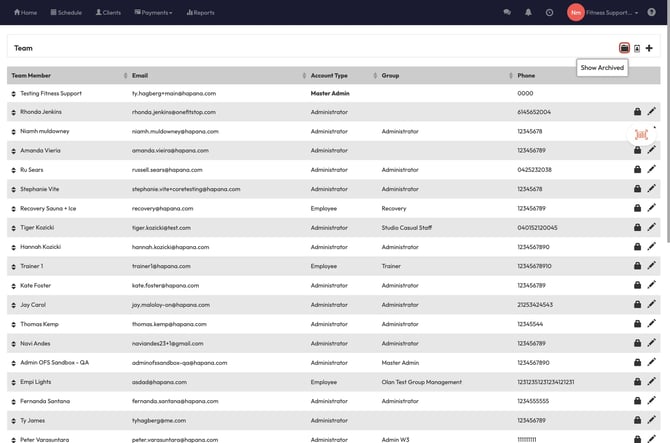Viewport: 670px width, 443px height.
Task: Open the Clients page
Action: click(x=108, y=12)
